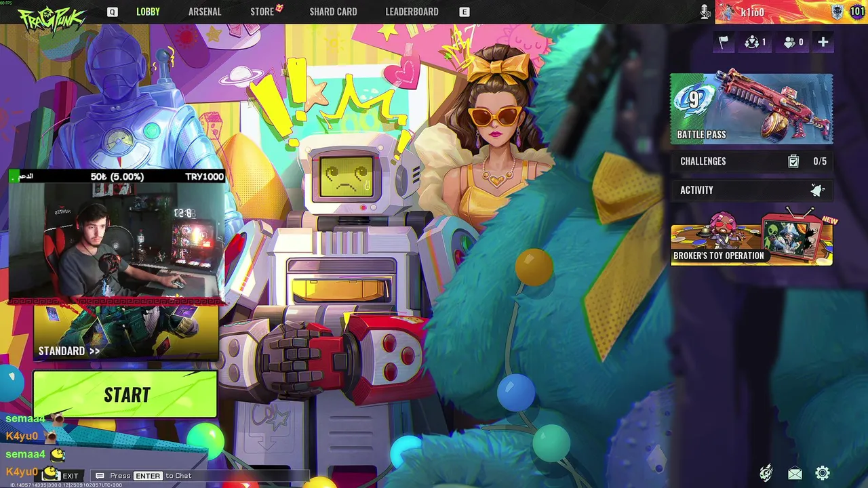868x488 pixels.
Task: Open the settings gear icon
Action: tap(823, 473)
